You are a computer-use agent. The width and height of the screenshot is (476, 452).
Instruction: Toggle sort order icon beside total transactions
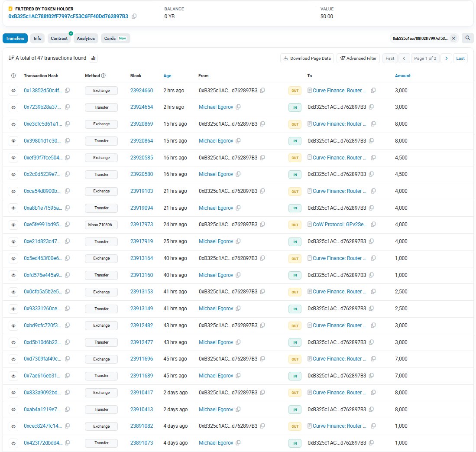coord(11,58)
